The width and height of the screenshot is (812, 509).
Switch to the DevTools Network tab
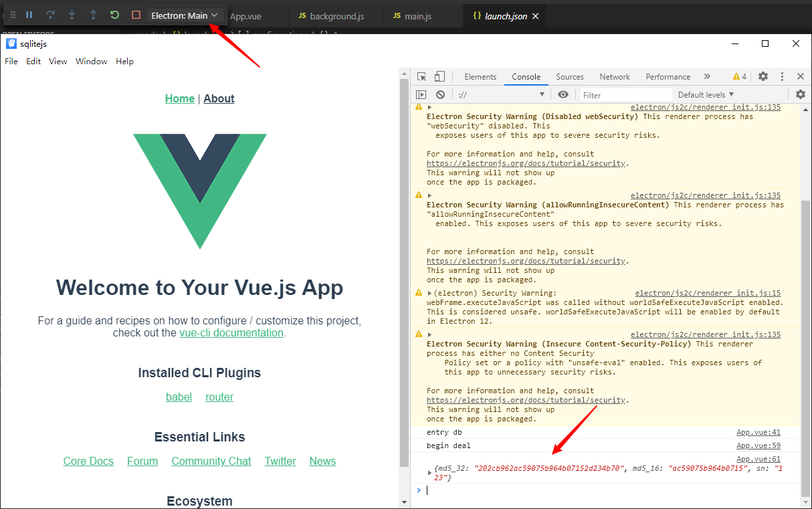[x=615, y=77]
